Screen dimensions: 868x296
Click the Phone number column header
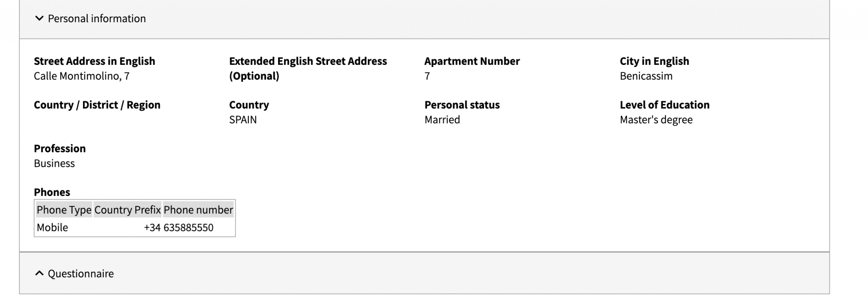pyautogui.click(x=198, y=210)
